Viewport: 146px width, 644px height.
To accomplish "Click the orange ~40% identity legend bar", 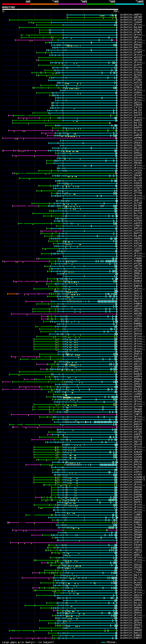I will tap(44, 4).
